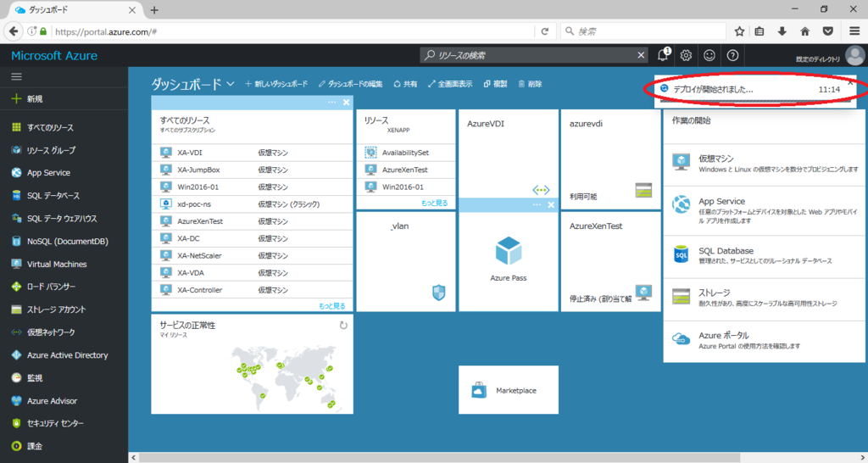Click the ストレージ アカウント sidebar icon
The height and width of the screenshot is (463, 868).
pyautogui.click(x=17, y=310)
